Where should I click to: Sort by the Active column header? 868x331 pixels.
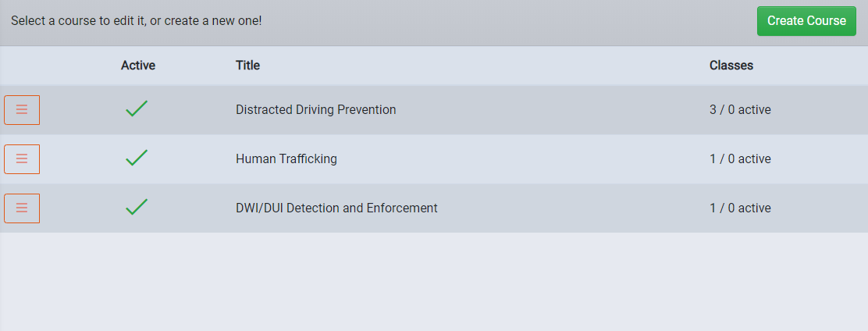pos(138,66)
